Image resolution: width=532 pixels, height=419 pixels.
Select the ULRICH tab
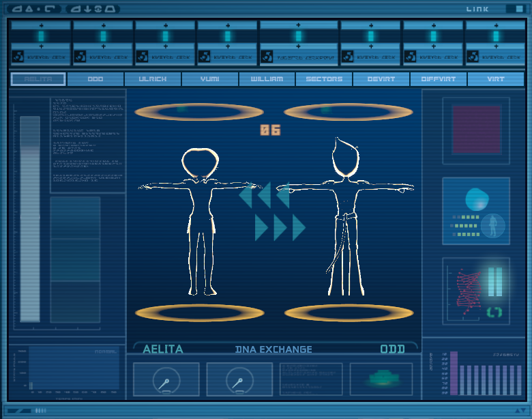pos(153,79)
